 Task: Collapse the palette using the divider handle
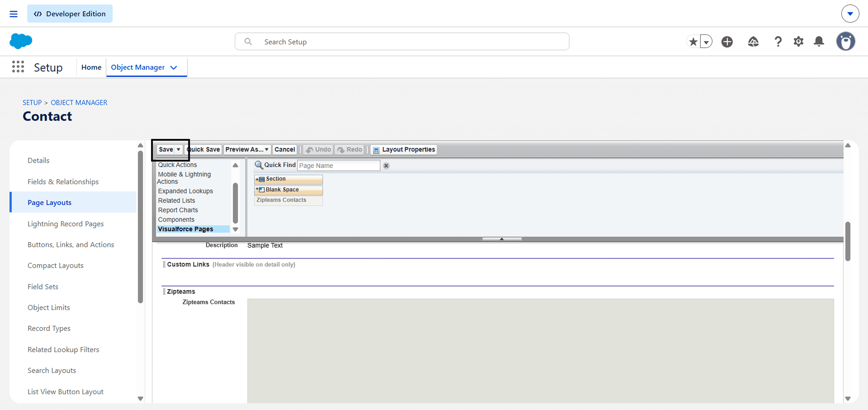click(501, 239)
